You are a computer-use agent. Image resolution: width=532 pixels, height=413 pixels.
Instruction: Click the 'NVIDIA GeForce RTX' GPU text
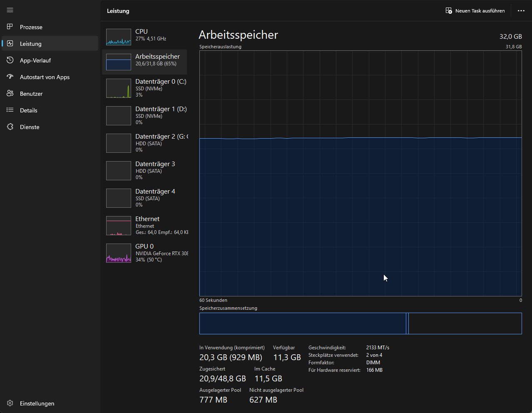click(162, 254)
